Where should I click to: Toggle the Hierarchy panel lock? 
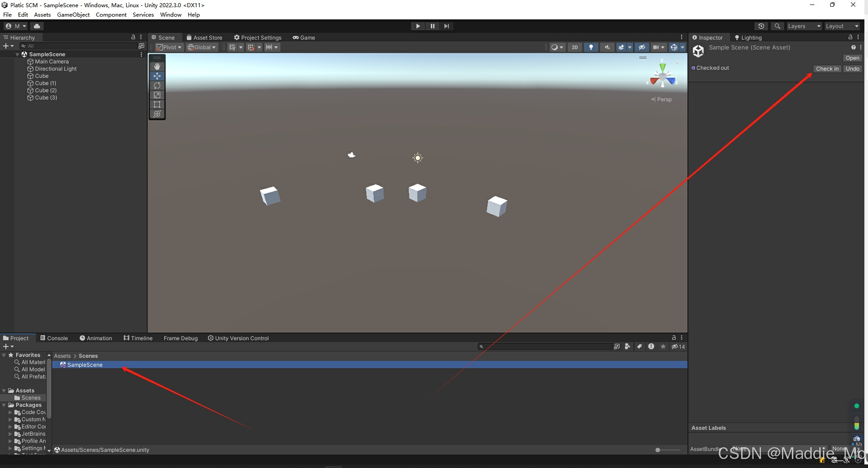click(133, 37)
